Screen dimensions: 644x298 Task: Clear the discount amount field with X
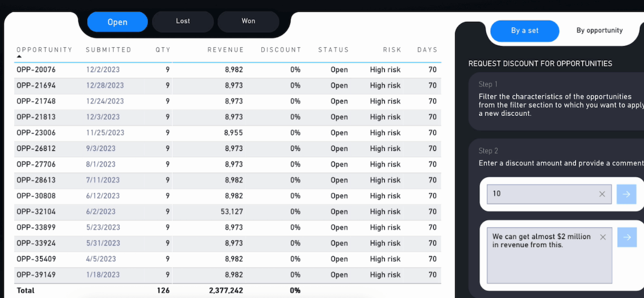[602, 194]
